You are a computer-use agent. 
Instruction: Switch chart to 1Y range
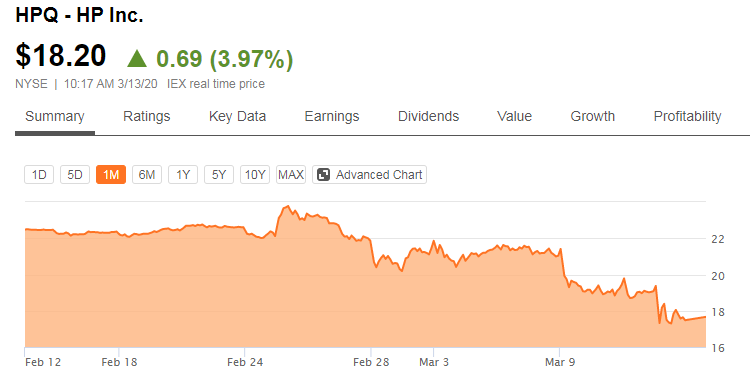coord(183,175)
